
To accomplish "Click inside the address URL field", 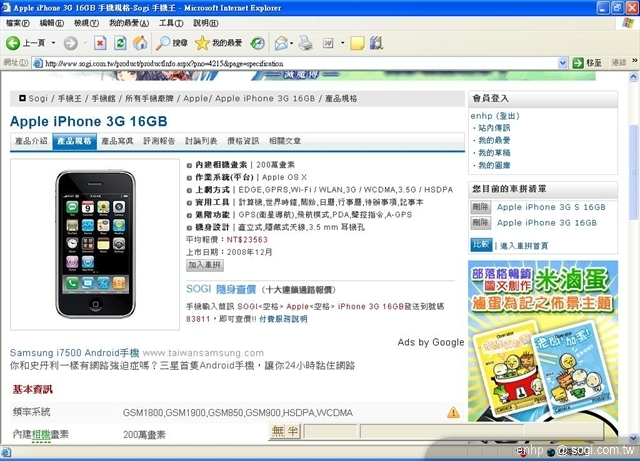I will 300,63.
